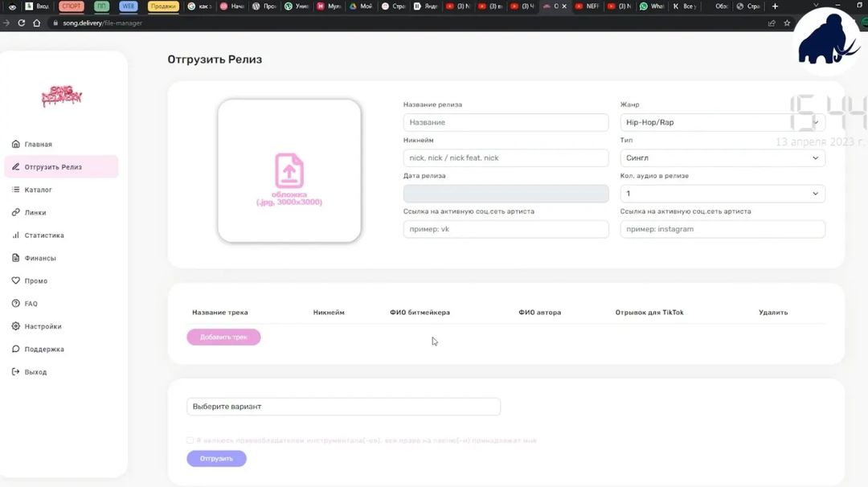
Task: Open the Линки chain icon
Action: (15, 212)
